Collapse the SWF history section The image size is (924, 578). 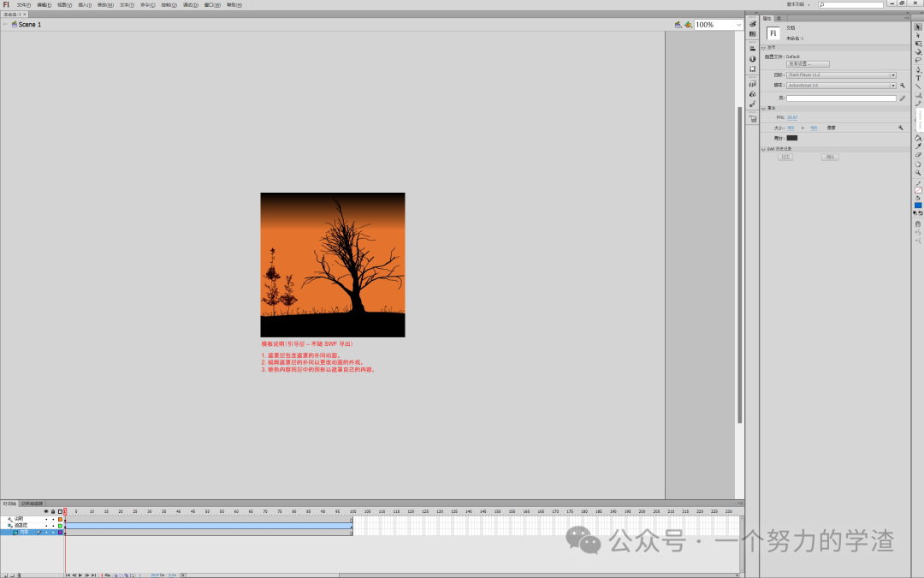(764, 149)
